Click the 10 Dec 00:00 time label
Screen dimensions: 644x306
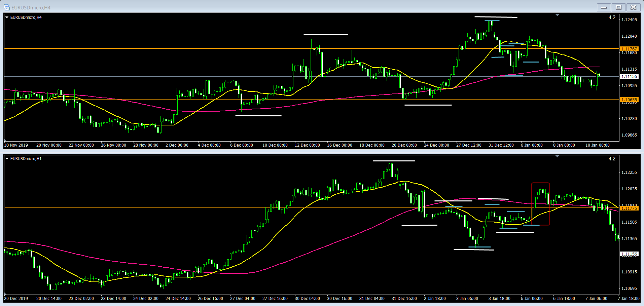(x=275, y=145)
